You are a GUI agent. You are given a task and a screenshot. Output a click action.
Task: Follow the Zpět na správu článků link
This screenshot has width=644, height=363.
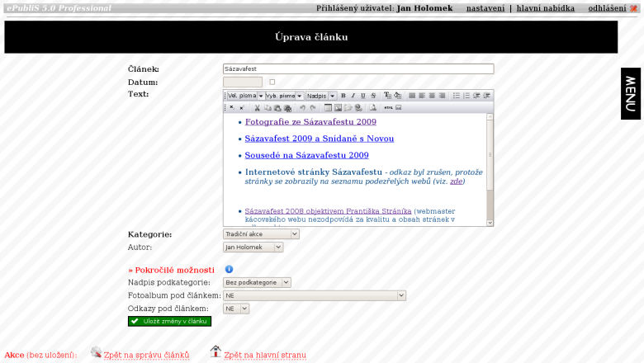pyautogui.click(x=146, y=355)
